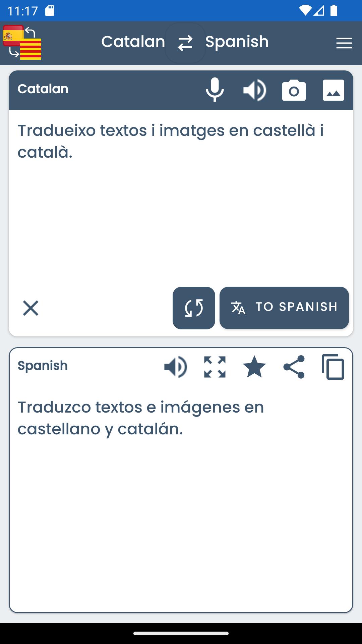Play Catalan text aloud with speaker icon
362x644 pixels.
[254, 90]
